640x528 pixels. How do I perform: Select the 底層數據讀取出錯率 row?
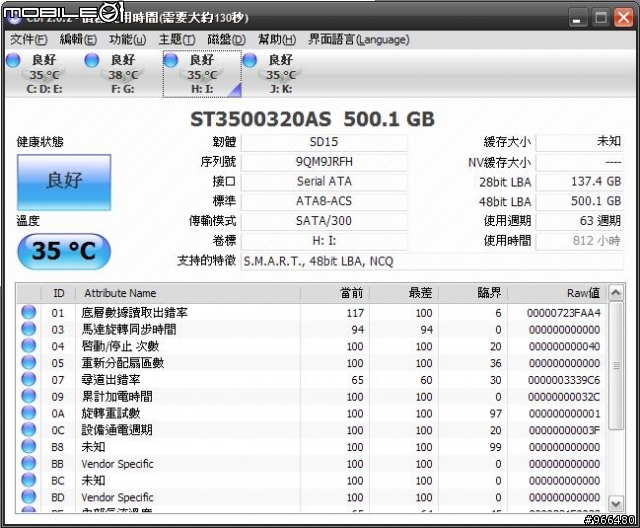312,313
